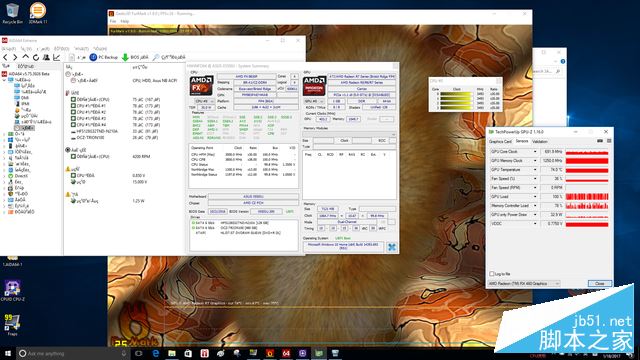Viewport: 640px width, 360px height.
Task: Click the GPU Load red sensor graph
Action: 587,197
